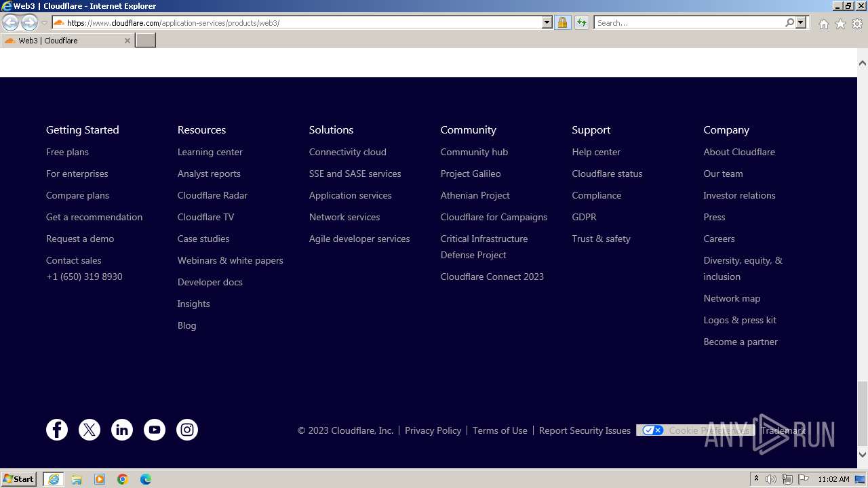868x488 pixels.
Task: Open the Free plans link
Action: [67, 152]
